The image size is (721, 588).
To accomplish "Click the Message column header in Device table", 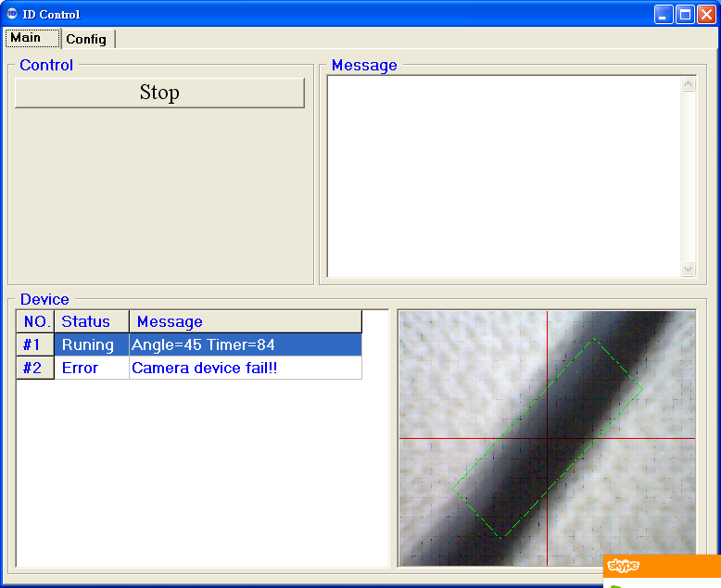I will (x=246, y=321).
